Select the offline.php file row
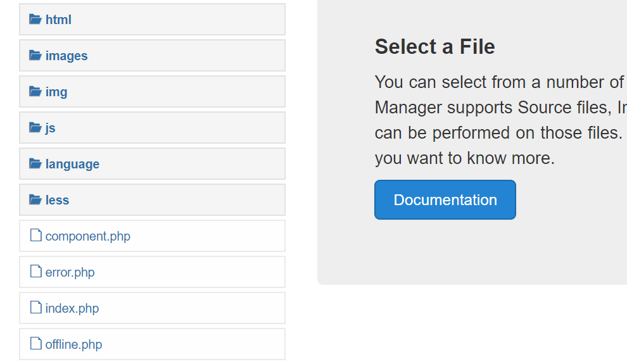 pyautogui.click(x=73, y=344)
